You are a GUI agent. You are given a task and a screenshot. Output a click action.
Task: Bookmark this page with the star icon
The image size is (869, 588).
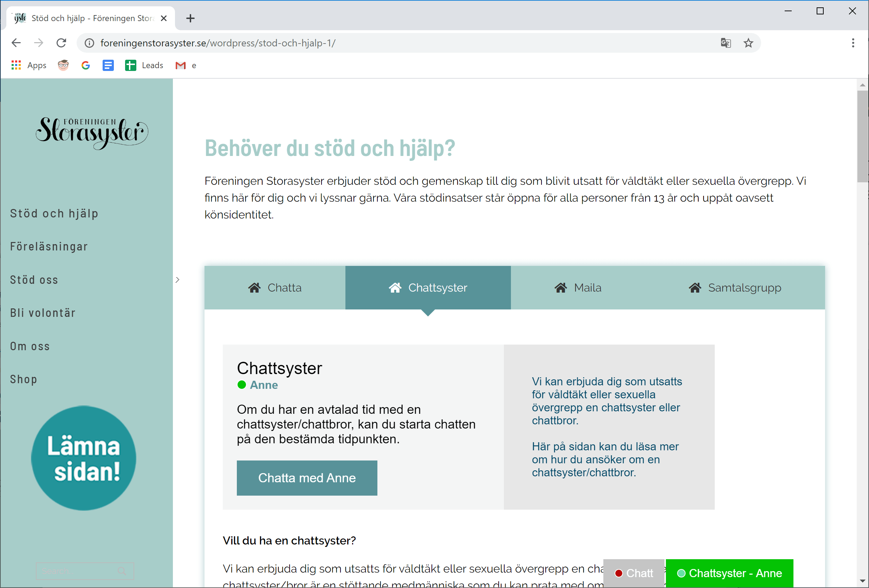pos(748,43)
